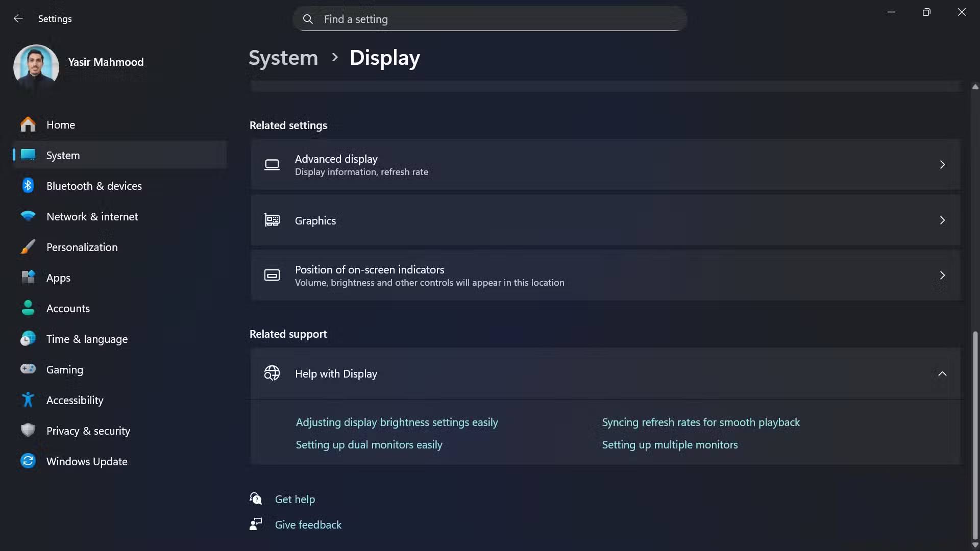
Task: Click the Get help link
Action: pyautogui.click(x=295, y=499)
